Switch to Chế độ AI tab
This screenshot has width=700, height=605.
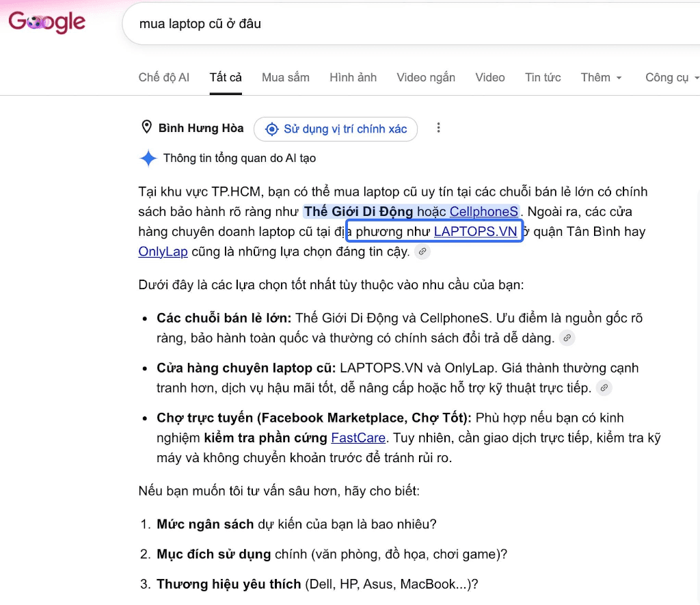(164, 77)
